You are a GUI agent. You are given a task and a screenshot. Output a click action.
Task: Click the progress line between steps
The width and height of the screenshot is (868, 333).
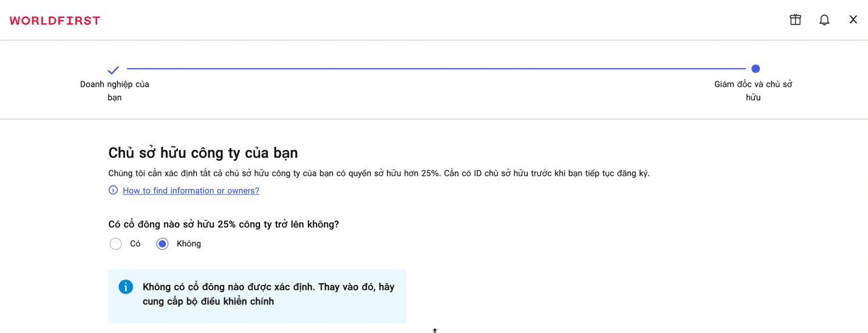click(435, 69)
